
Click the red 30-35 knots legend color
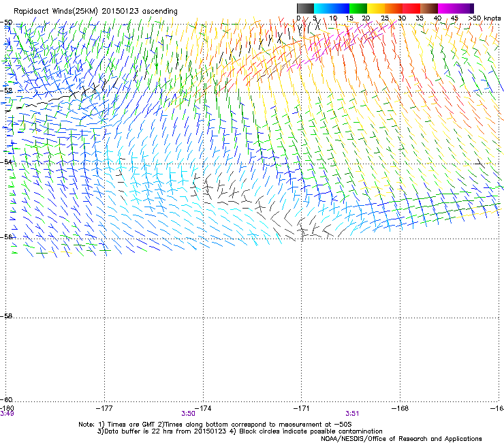[x=411, y=8]
